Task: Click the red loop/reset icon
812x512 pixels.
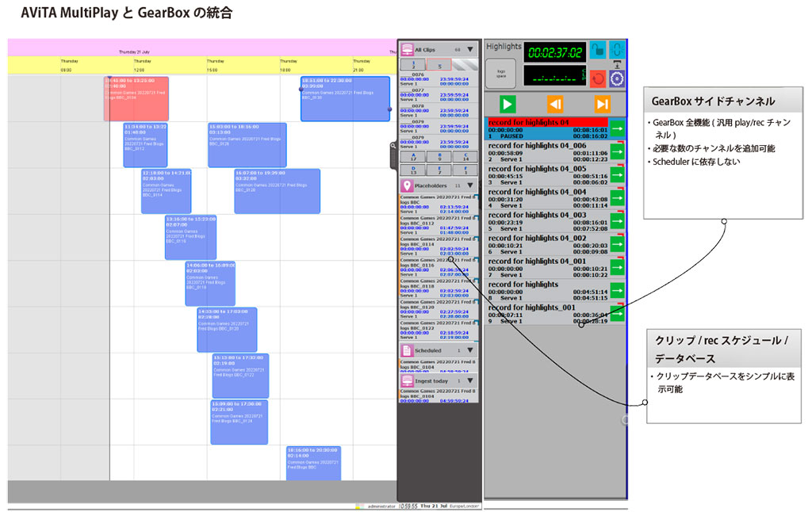Action: [x=597, y=78]
